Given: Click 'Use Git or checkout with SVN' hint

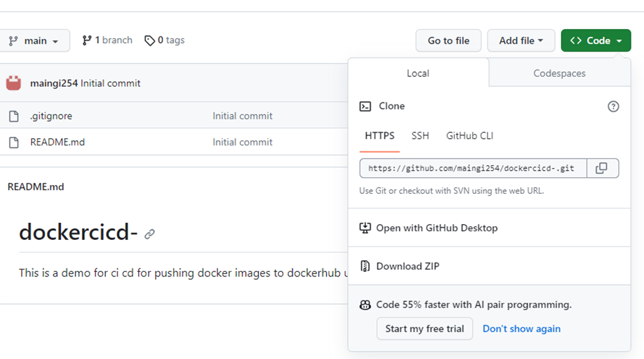Looking at the screenshot, I should tap(451, 191).
